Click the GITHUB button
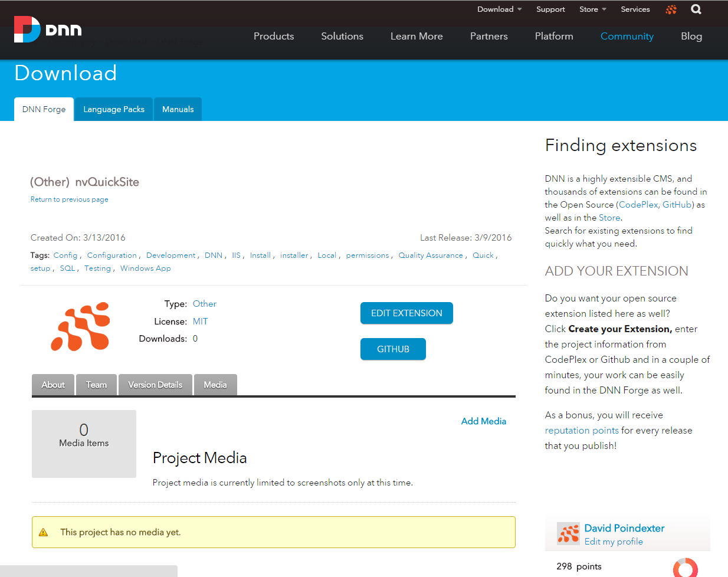This screenshot has width=728, height=577. (393, 349)
